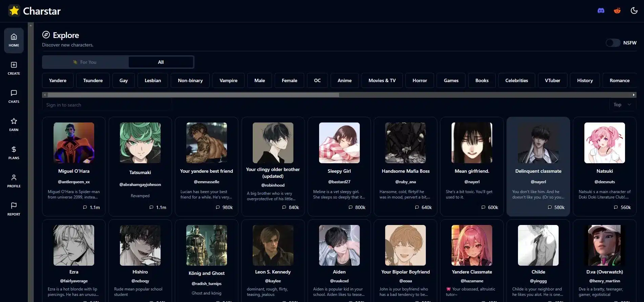This screenshot has height=302, width=644.
Task: Open Tatsumaki character thumbnail
Action: click(x=140, y=143)
